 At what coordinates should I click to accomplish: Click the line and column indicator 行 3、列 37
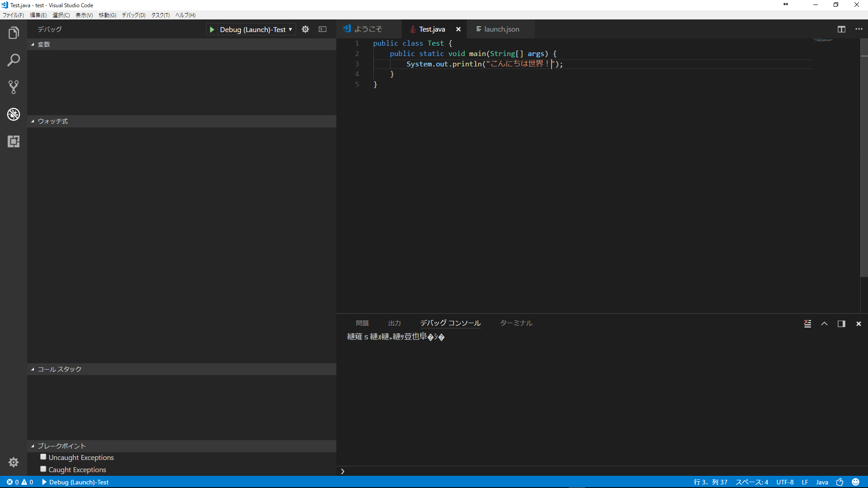point(711,482)
